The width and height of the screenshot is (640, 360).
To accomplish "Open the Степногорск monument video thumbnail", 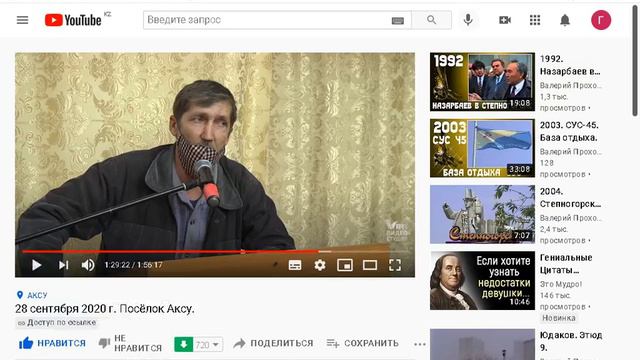I will click(482, 214).
